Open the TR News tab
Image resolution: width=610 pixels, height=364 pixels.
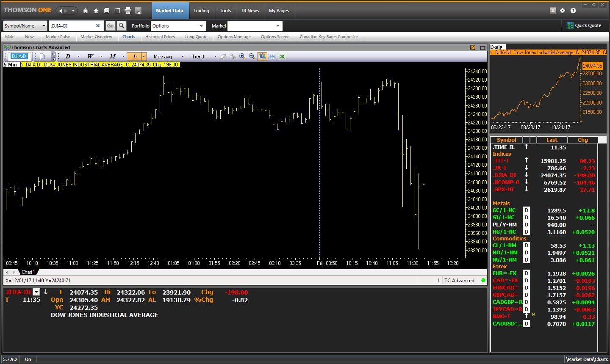pos(250,11)
